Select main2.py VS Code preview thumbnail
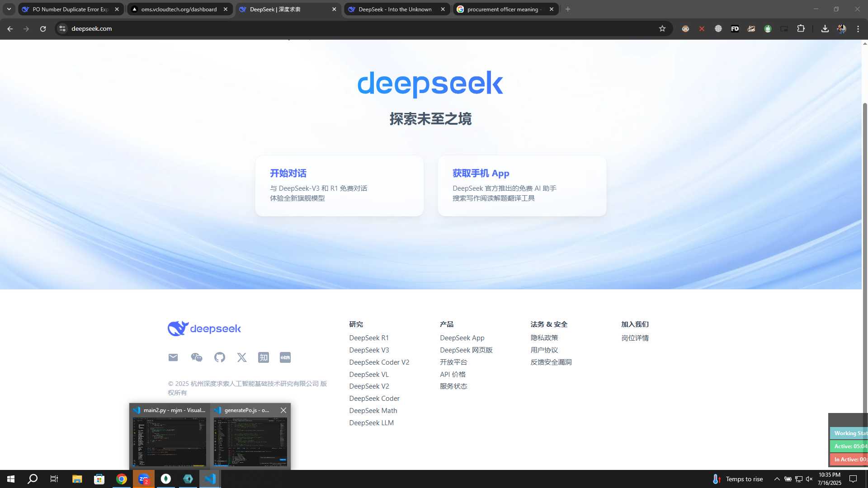 coord(170,442)
